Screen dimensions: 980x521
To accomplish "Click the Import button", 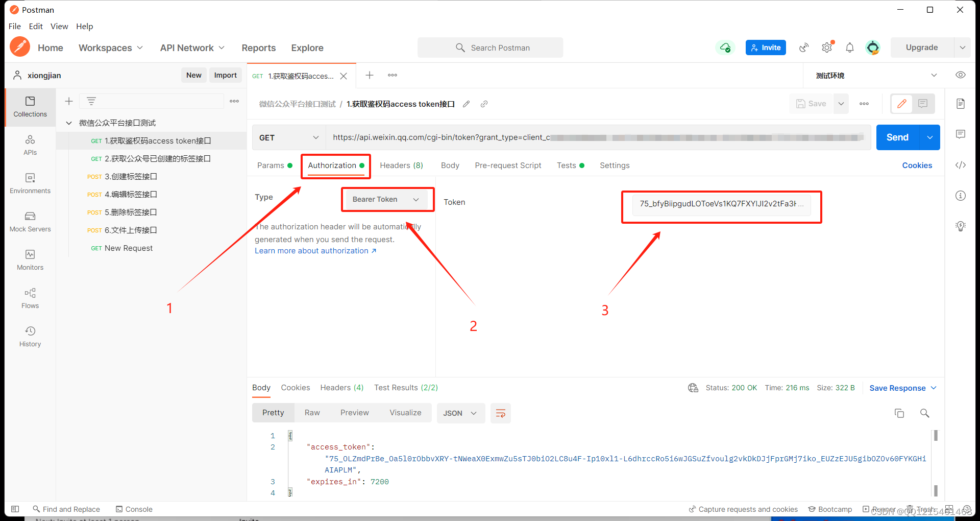I will pyautogui.click(x=225, y=75).
